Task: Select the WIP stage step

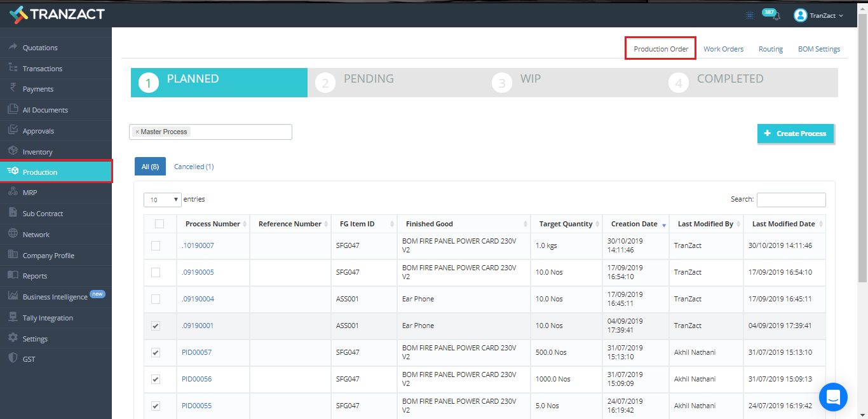Action: tap(573, 83)
